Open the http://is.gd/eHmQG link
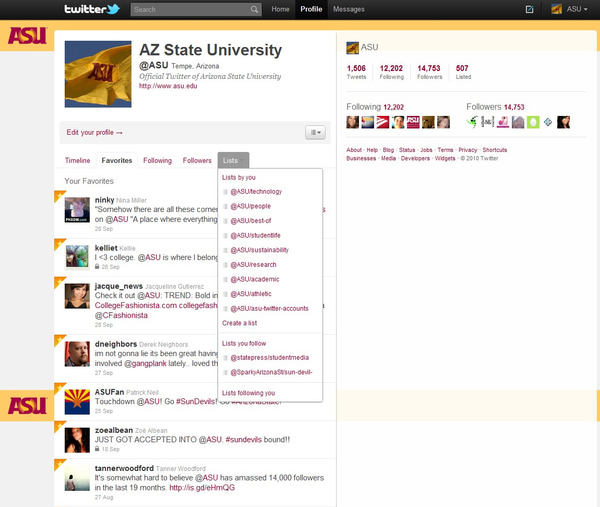The height and width of the screenshot is (507, 600). [202, 487]
